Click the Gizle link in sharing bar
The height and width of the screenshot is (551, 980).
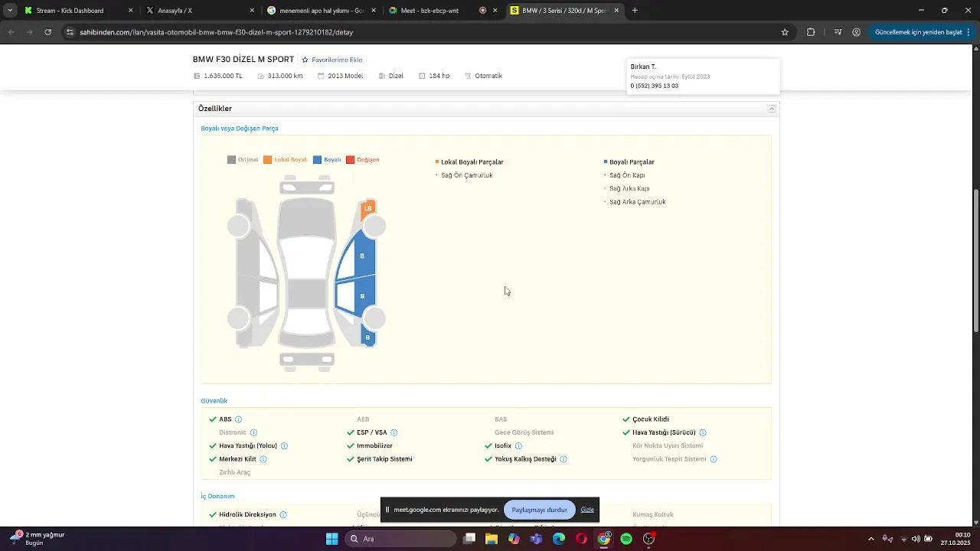587,510
